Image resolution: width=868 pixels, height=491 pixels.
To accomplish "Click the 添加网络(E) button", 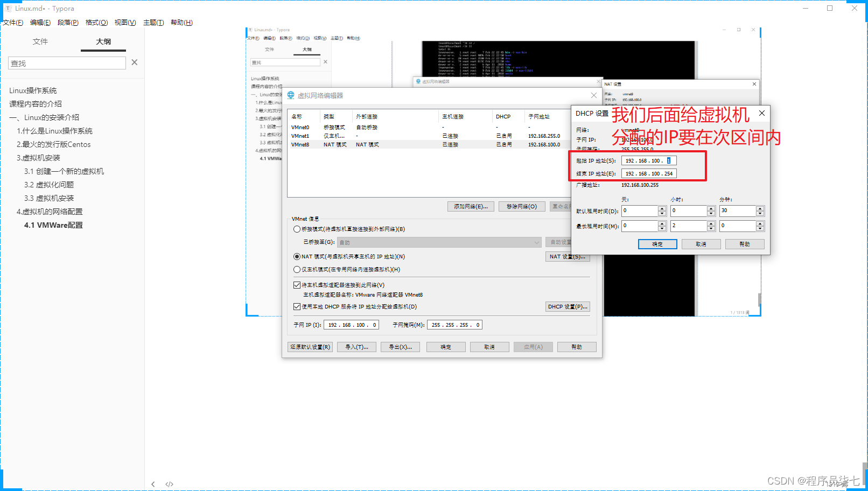I will click(x=470, y=206).
